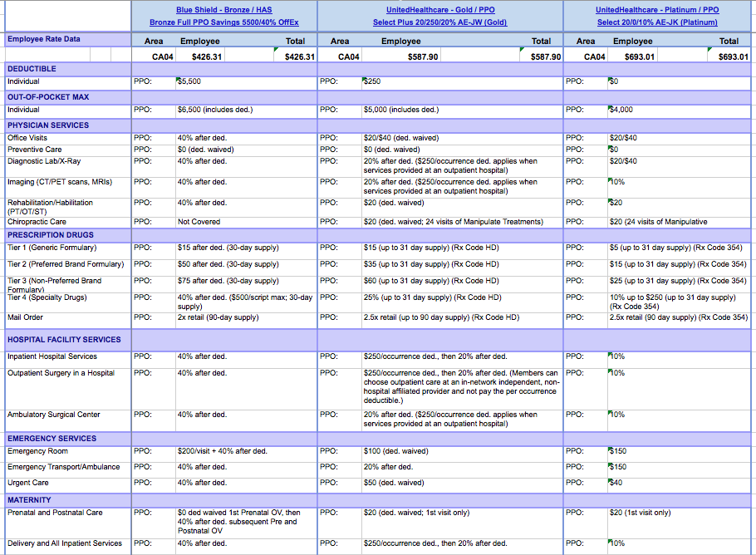Viewport: 756px width, 555px height.
Task: Select the OUT-OF-POCKET MAX section header
Action: 68,97
